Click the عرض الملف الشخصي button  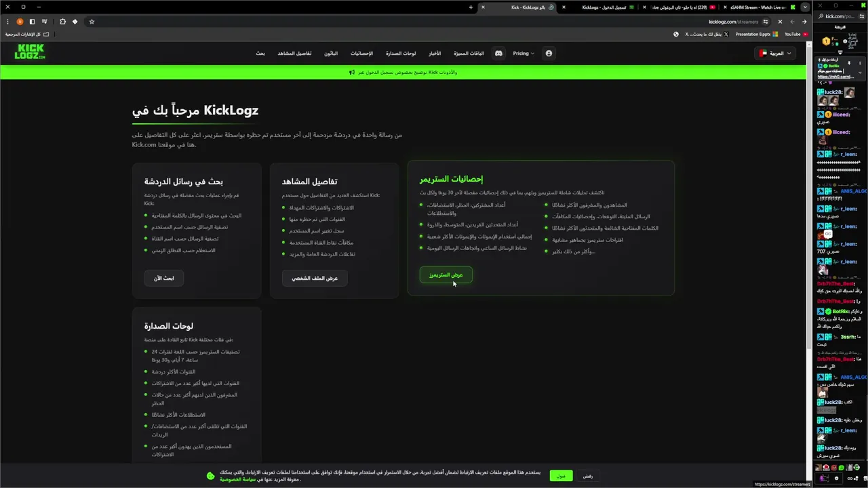pos(315,278)
